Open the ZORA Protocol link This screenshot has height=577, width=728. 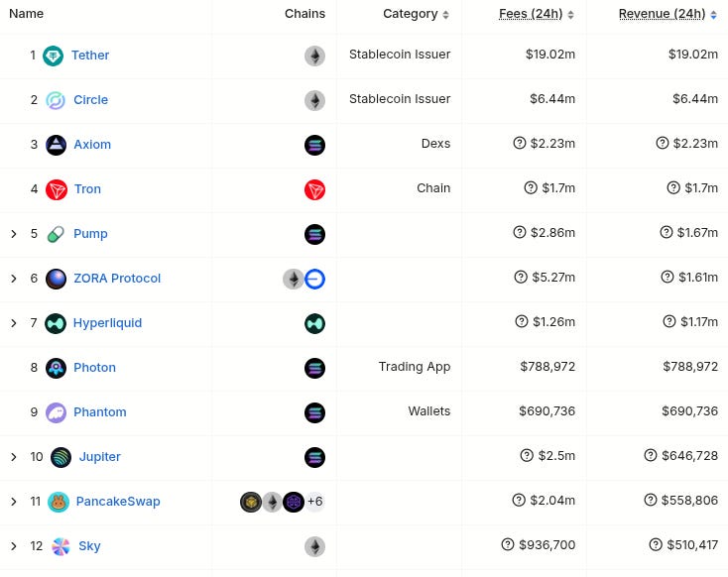pyautogui.click(x=117, y=278)
